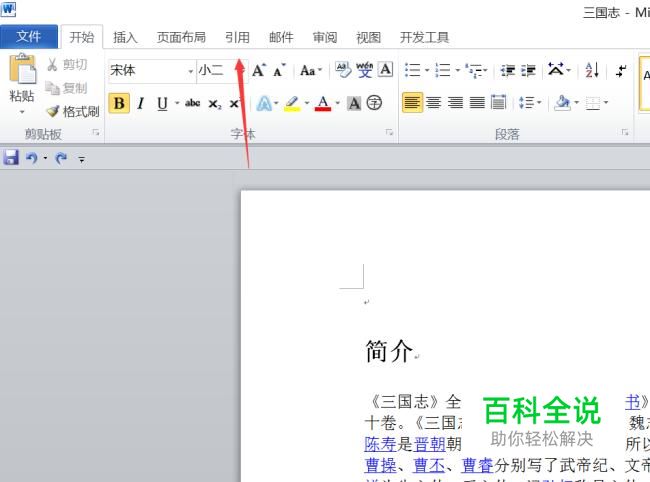This screenshot has height=482, width=650.
Task: Click the 剪切 (Cut) button
Action: 67,65
